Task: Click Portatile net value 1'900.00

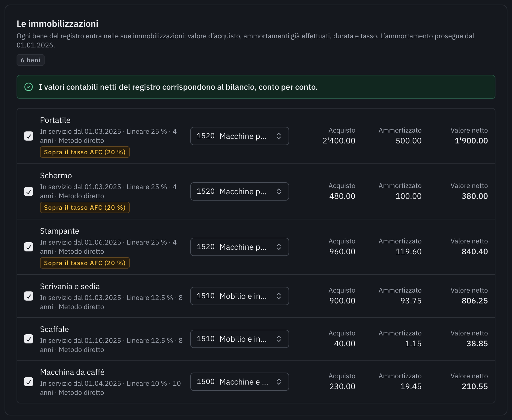Action: (471, 141)
